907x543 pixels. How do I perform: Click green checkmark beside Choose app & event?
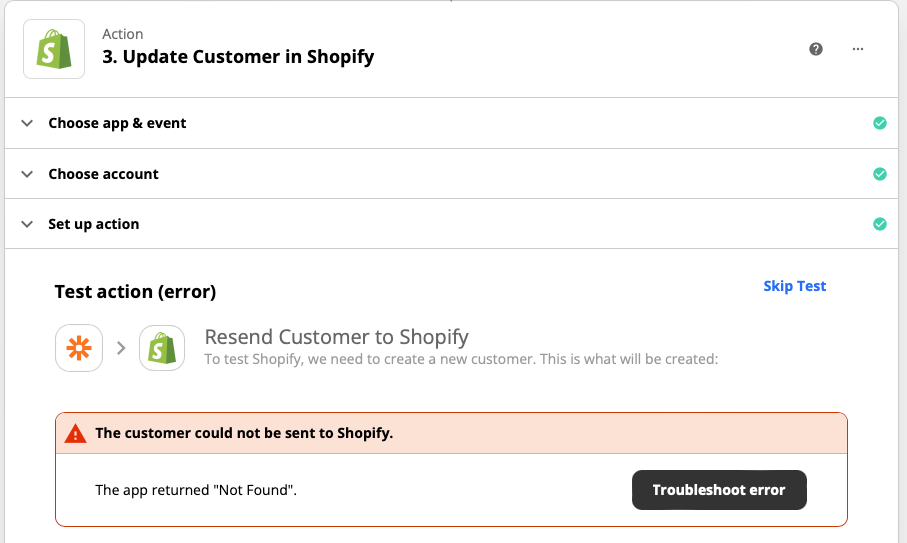point(880,123)
